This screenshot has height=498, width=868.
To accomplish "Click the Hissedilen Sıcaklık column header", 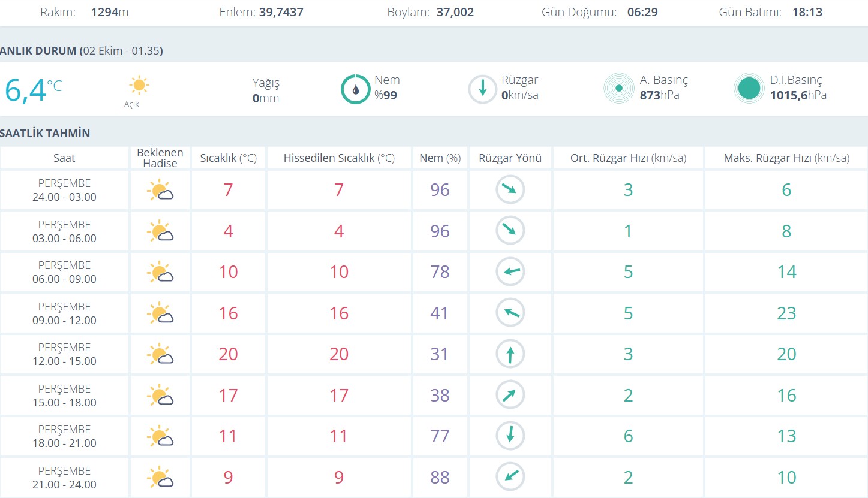I will click(339, 158).
